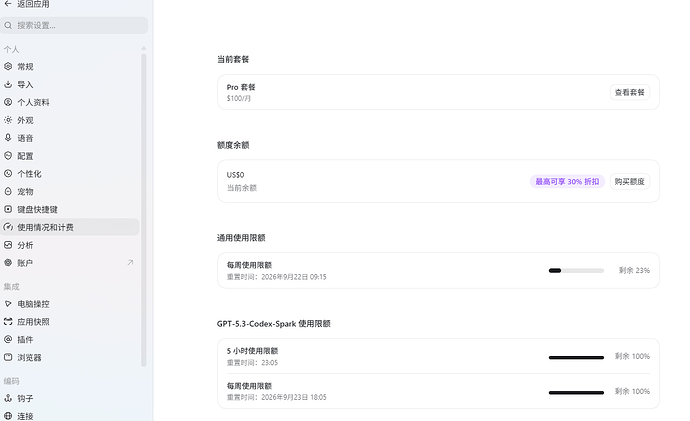Viewport: 690px width, 421px height.
Task: Click the sidebar scrollbar up arrow
Action: tap(143, 48)
